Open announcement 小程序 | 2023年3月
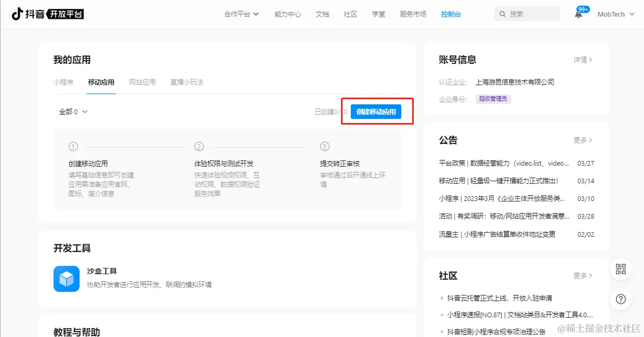This screenshot has width=644, height=337. [x=502, y=198]
